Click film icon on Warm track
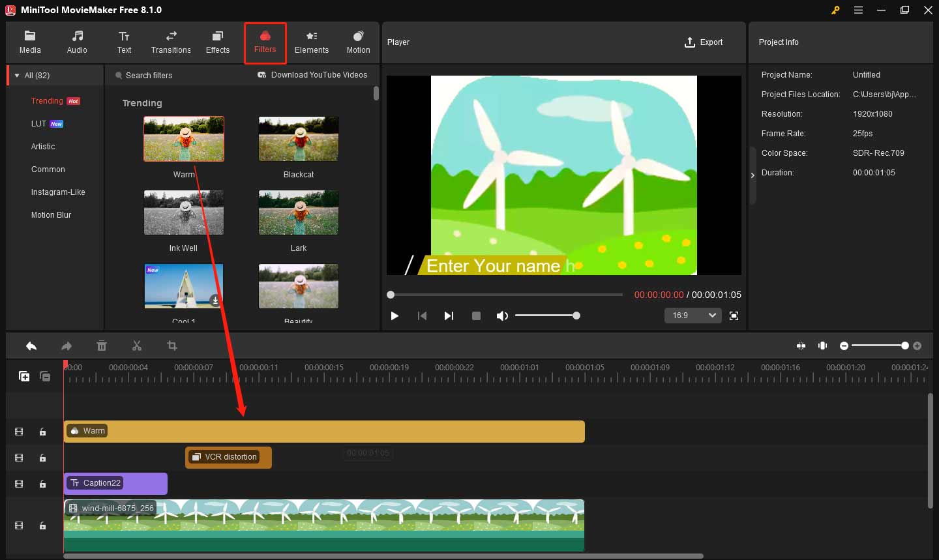 tap(19, 432)
